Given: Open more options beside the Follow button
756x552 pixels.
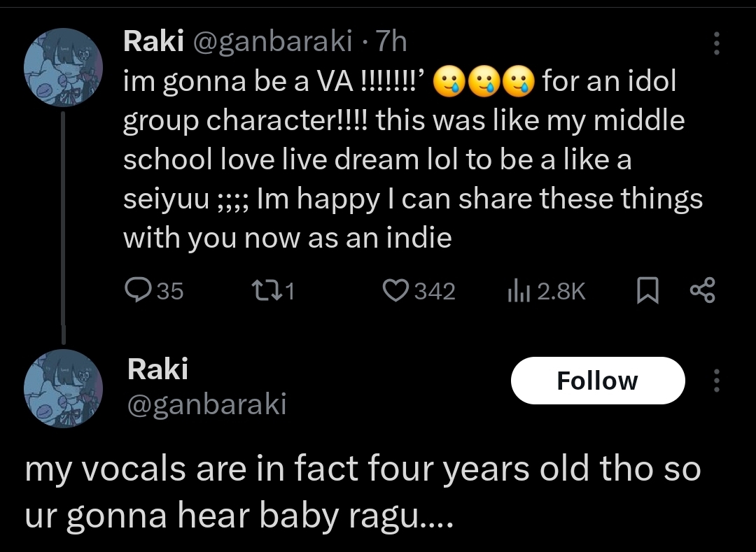Looking at the screenshot, I should coord(715,381).
